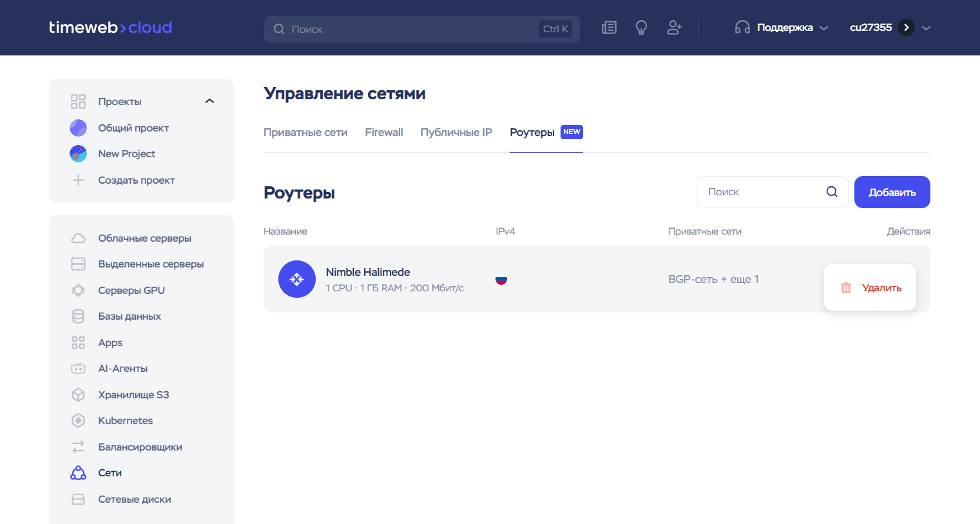Expand the Поддержка dropdown arrow

point(823,28)
